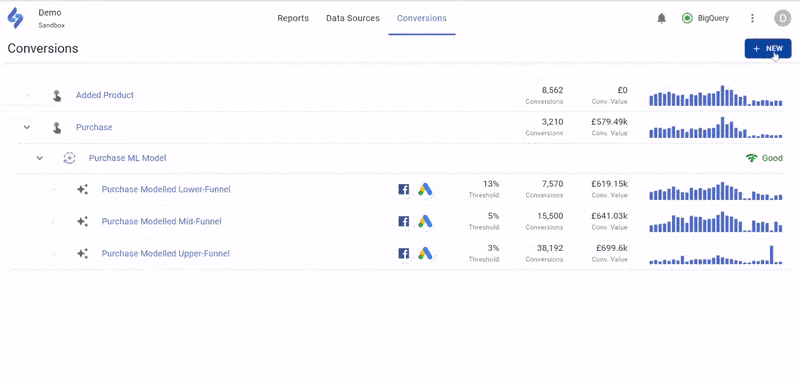Click the BigQuery label
This screenshot has width=800, height=383.
[x=713, y=18]
